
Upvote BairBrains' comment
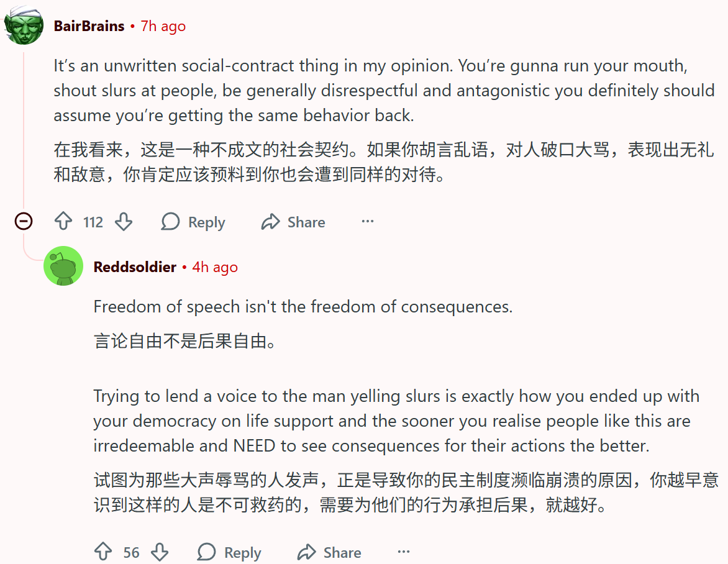[x=63, y=222]
